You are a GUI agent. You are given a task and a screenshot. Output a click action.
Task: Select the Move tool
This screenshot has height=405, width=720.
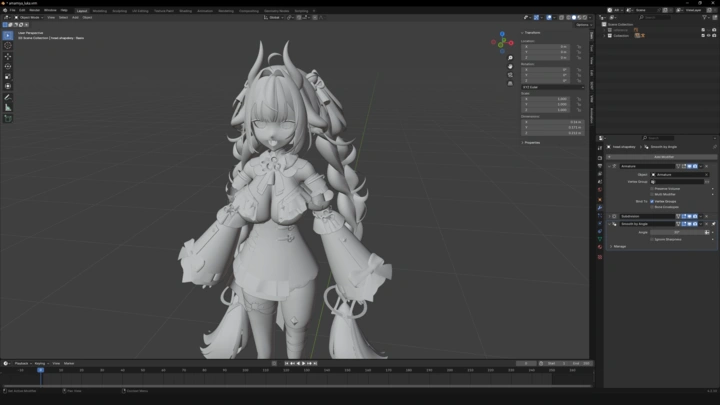coord(8,56)
